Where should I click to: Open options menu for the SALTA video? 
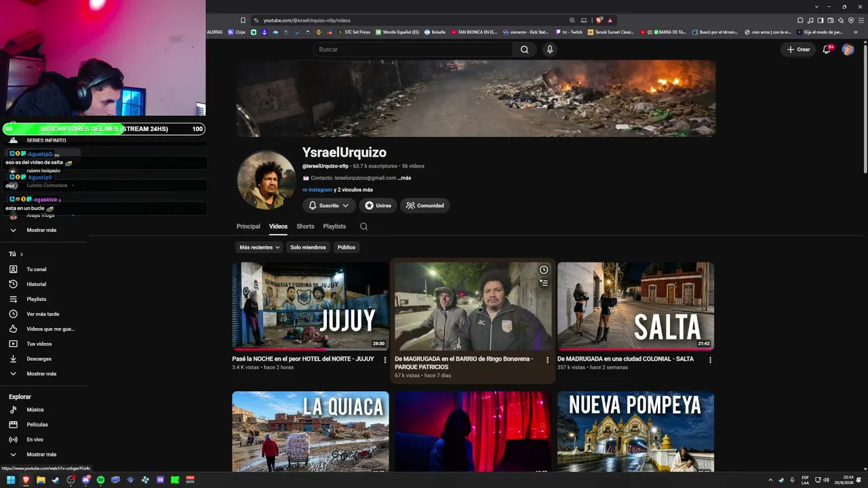(x=711, y=360)
